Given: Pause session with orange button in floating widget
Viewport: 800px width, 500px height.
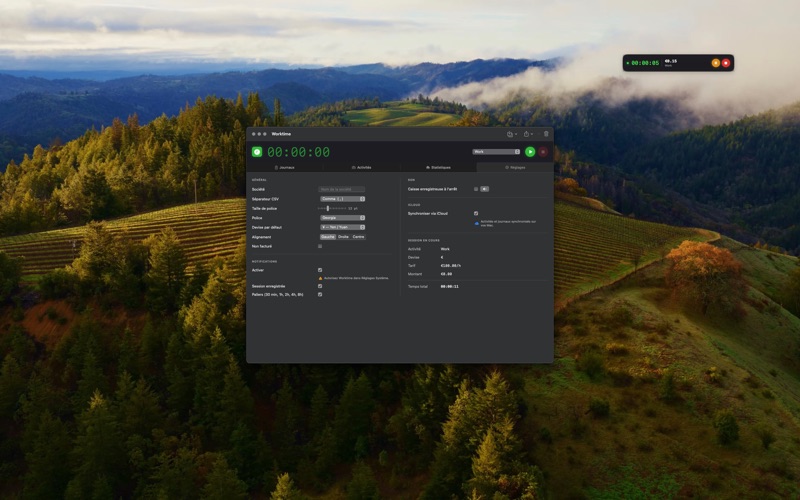Looking at the screenshot, I should 715,63.
